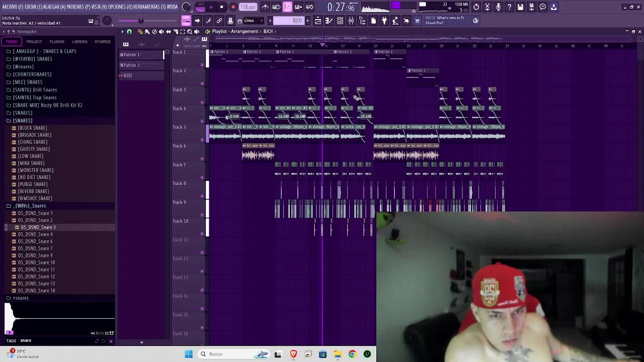Viewport: 644px width, 362px height.
Task: Pause playback in transport bar
Action: [x=210, y=7]
